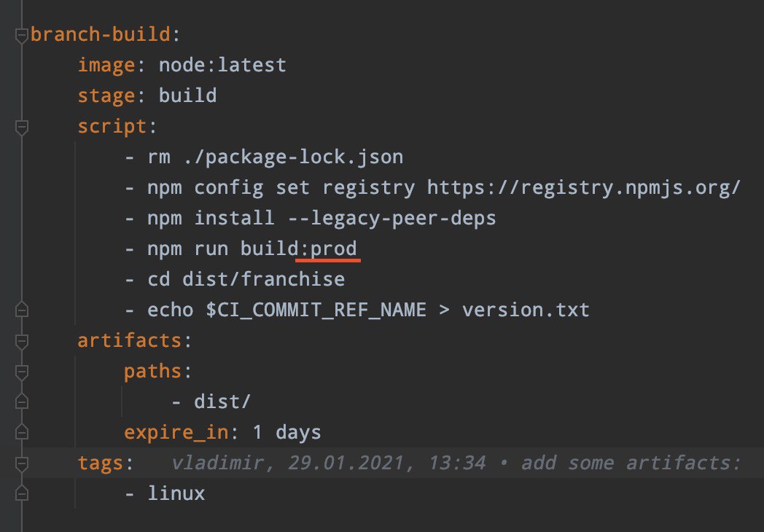
Task: Click the underlined 'prod' word
Action: pos(333,249)
